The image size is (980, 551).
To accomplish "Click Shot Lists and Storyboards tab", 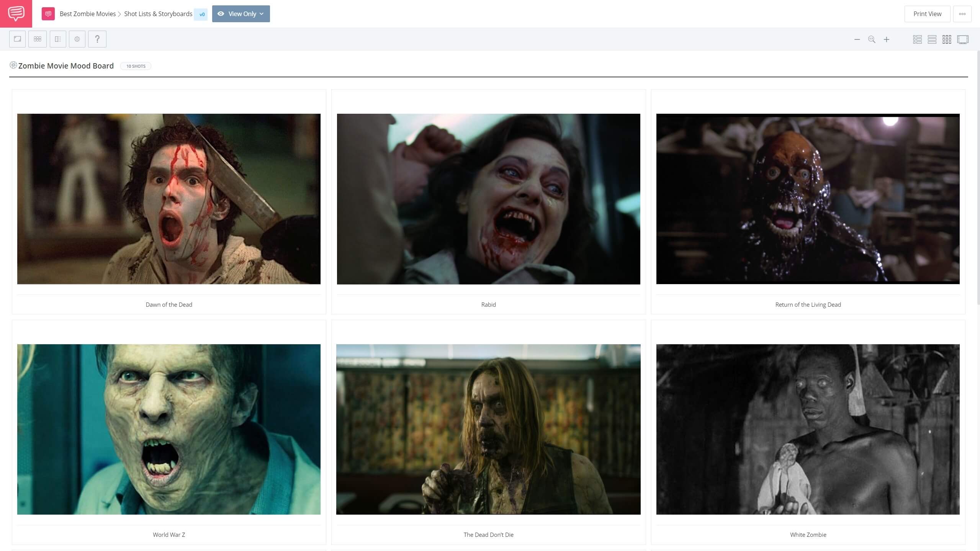I will point(157,13).
